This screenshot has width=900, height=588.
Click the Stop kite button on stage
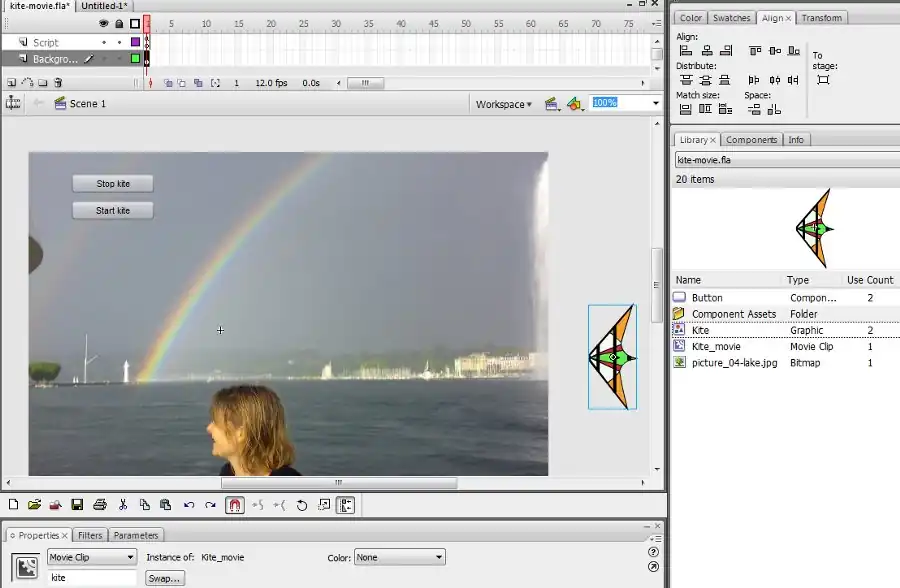pos(113,184)
